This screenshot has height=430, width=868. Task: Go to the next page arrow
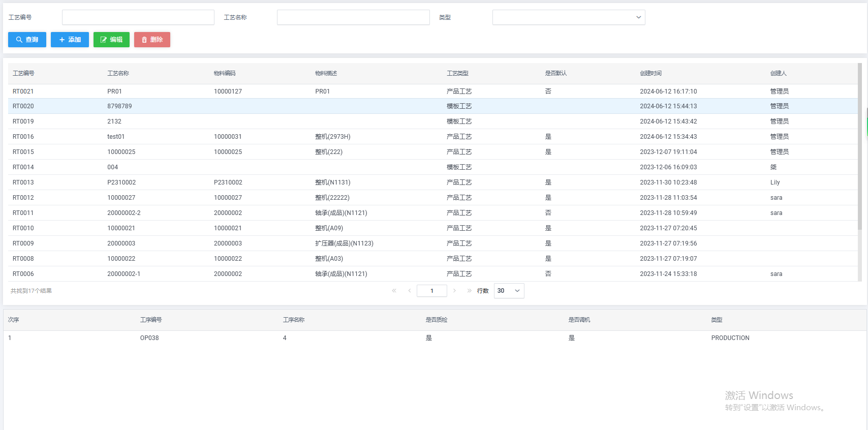tap(454, 291)
